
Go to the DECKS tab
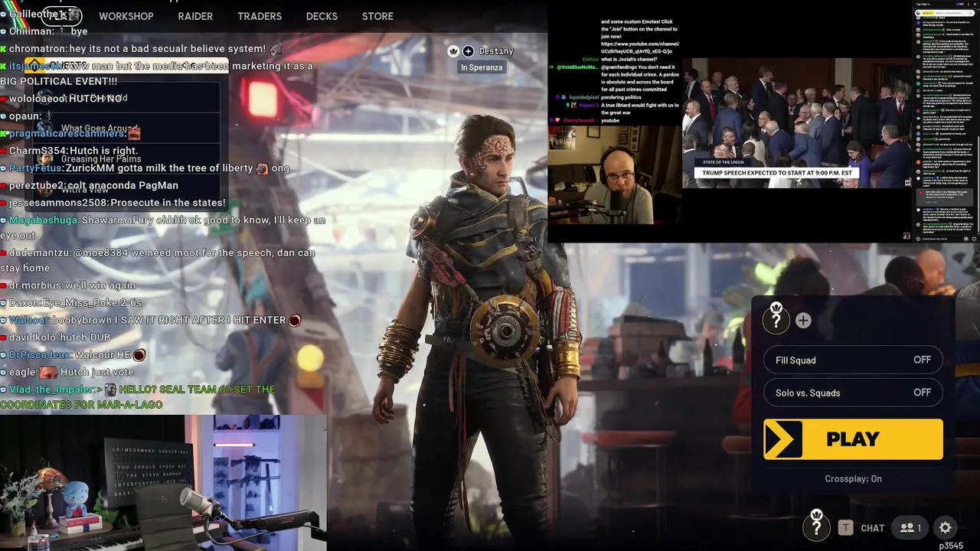[x=322, y=16]
